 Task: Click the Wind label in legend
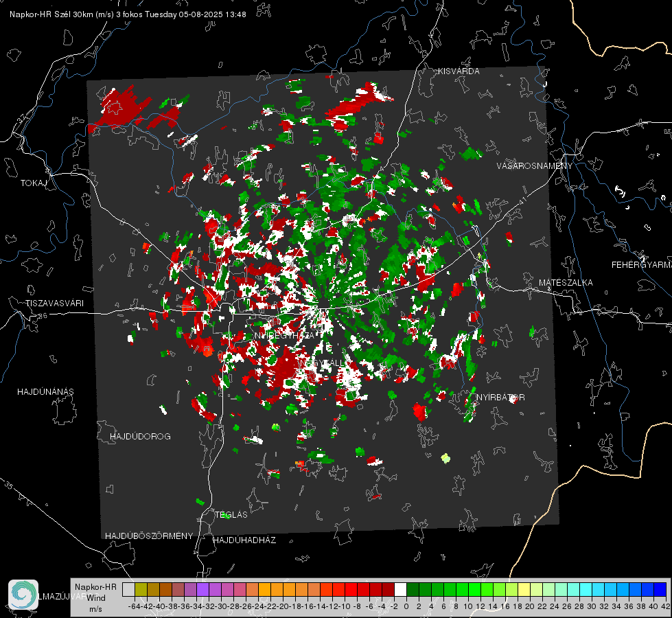(x=96, y=598)
